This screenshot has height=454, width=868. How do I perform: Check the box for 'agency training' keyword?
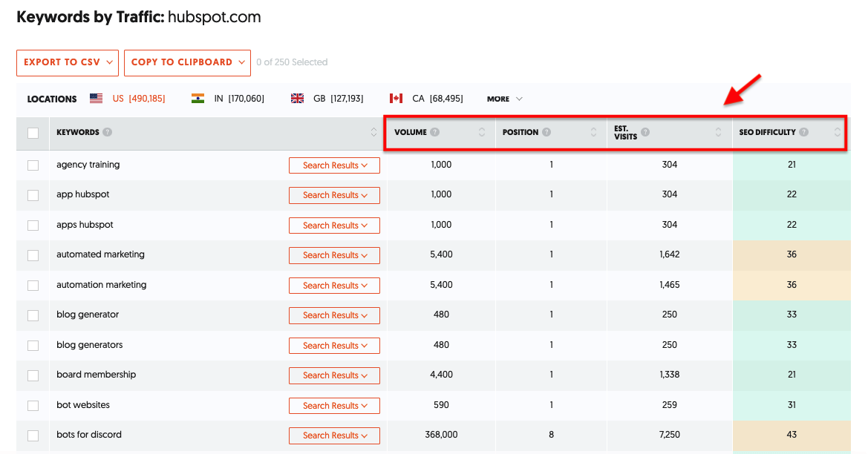point(33,165)
